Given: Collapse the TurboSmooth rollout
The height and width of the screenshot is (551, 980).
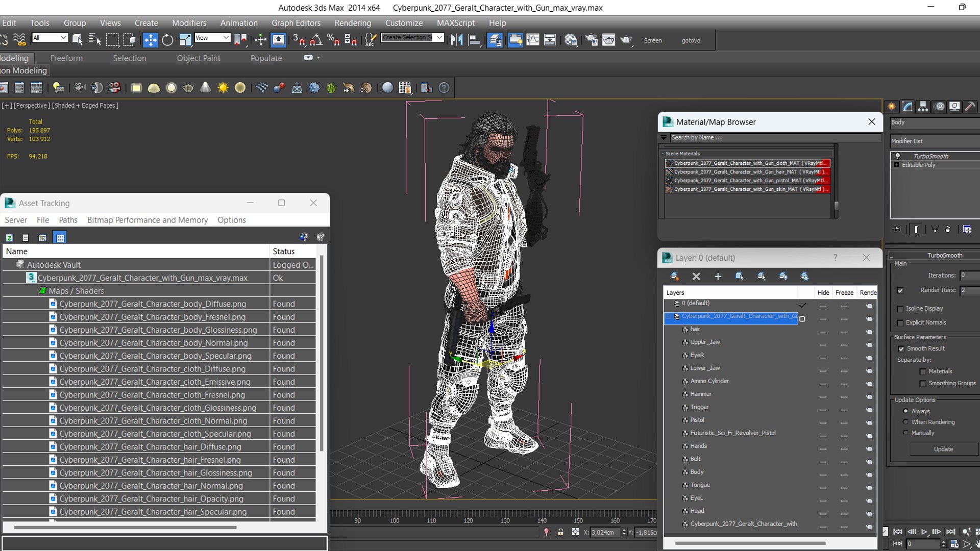Looking at the screenshot, I should pyautogui.click(x=892, y=255).
